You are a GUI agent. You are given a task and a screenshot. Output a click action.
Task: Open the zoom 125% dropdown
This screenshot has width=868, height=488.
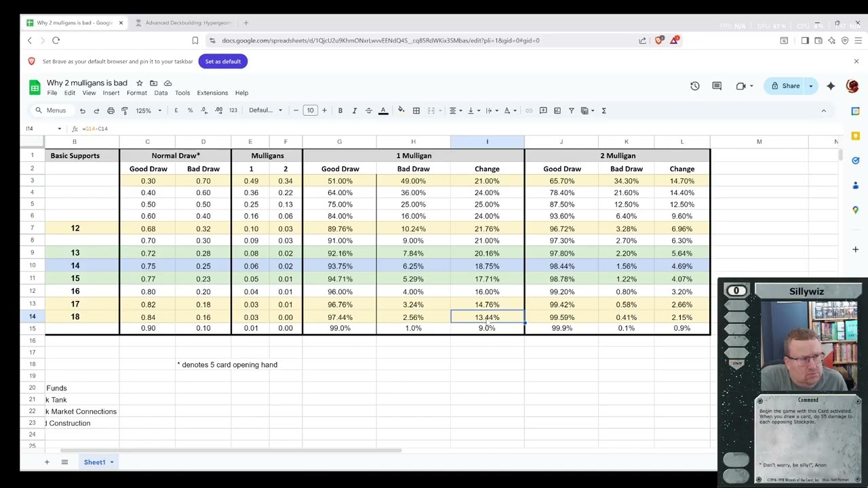149,110
